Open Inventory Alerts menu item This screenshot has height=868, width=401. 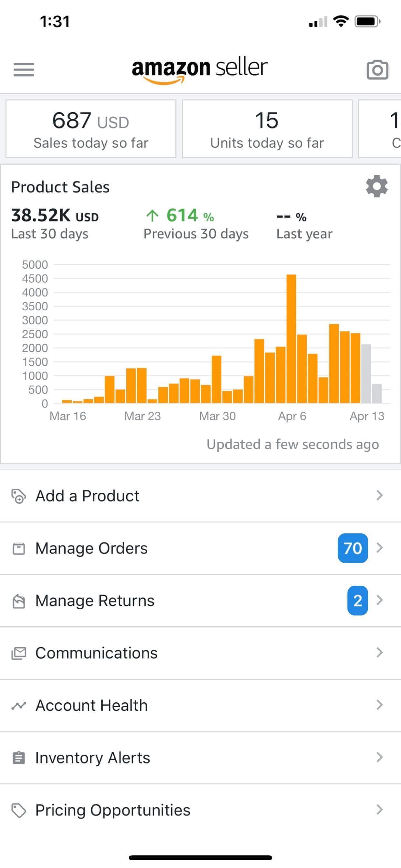pos(93,758)
